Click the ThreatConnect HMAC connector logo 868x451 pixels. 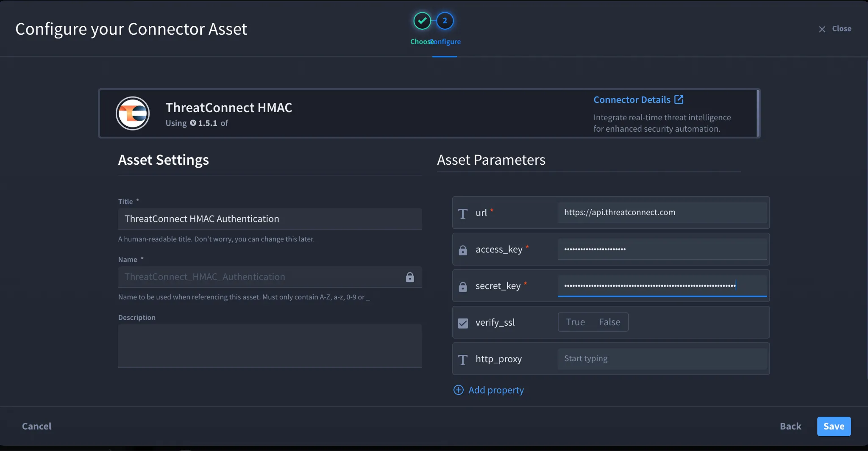pos(133,113)
